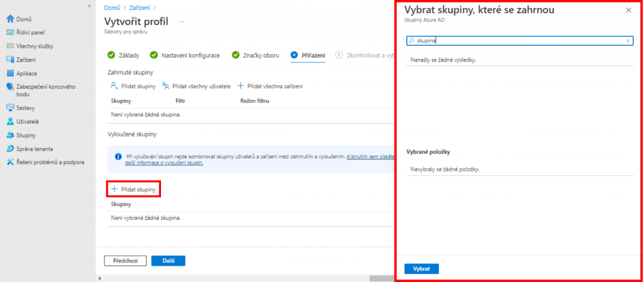Open Aplikace apps icon in sidebar
The image size is (644, 282).
(10, 73)
